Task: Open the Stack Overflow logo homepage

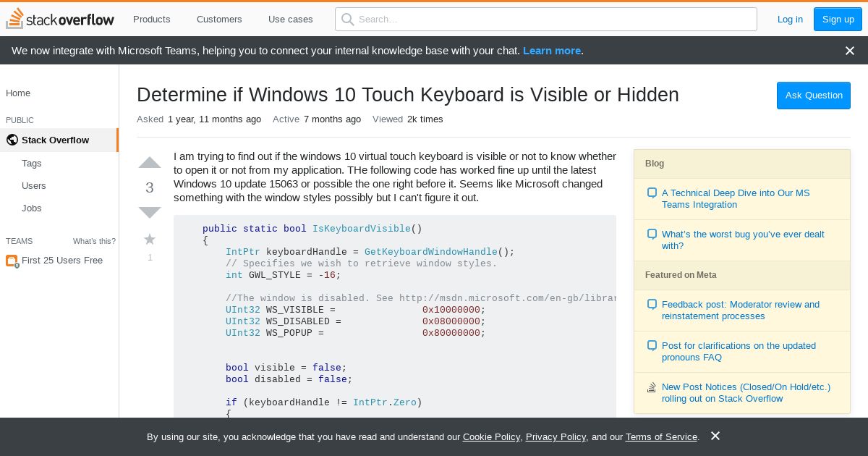Action: click(60, 19)
